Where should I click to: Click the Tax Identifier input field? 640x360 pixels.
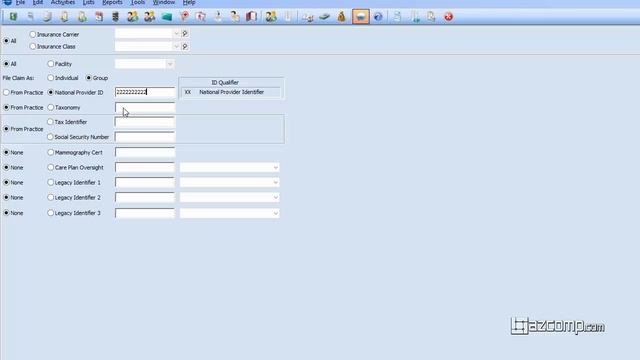[x=145, y=122]
